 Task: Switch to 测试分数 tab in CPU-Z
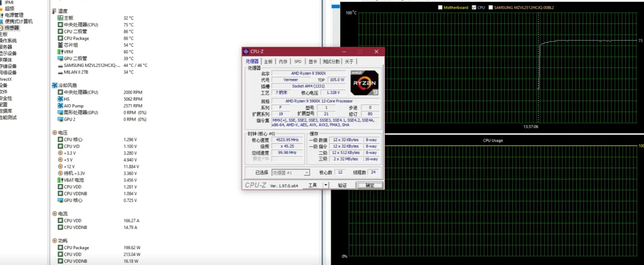pyautogui.click(x=331, y=61)
